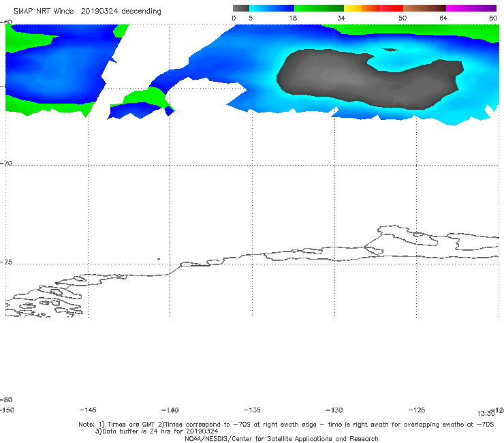This screenshot has width=504, height=443.
Task: Click the title 'SMAP NRT Winds 20190324 descending'
Action: [87, 11]
